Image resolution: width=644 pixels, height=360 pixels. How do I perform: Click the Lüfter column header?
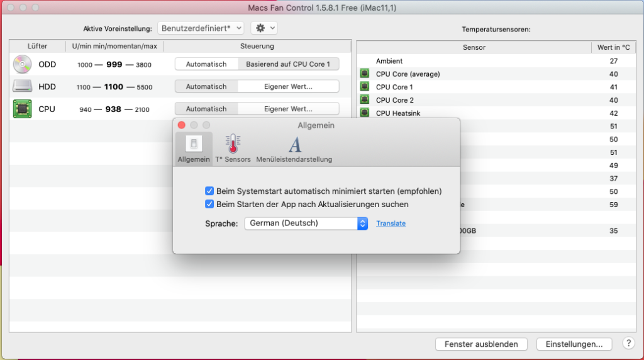click(x=37, y=46)
